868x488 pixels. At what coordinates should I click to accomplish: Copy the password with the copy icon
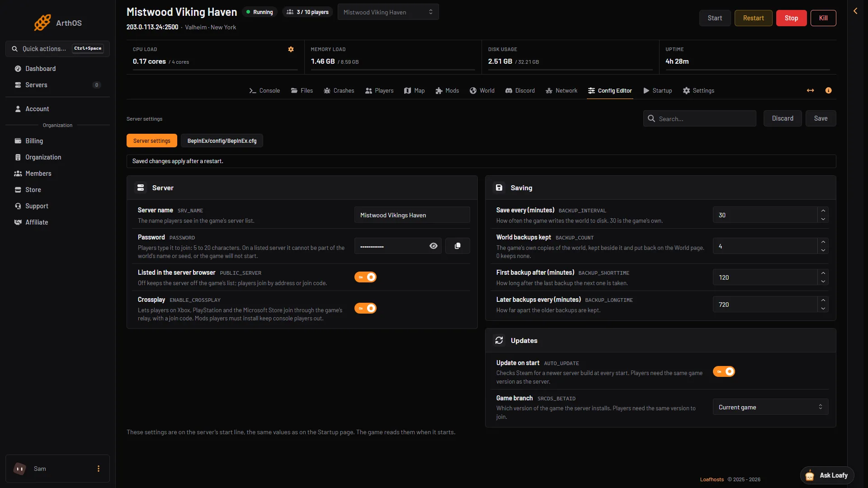[458, 246]
